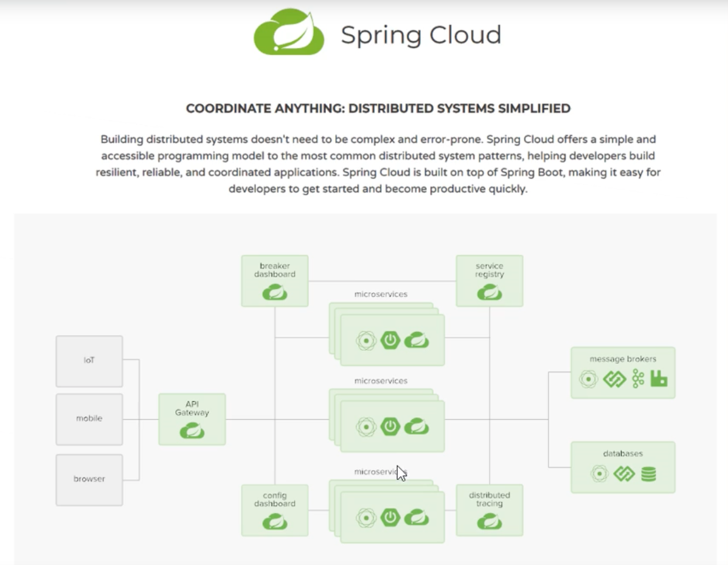This screenshot has width=728, height=565.
Task: Click the atom icon in the bottom microservices card
Action: pyautogui.click(x=366, y=518)
